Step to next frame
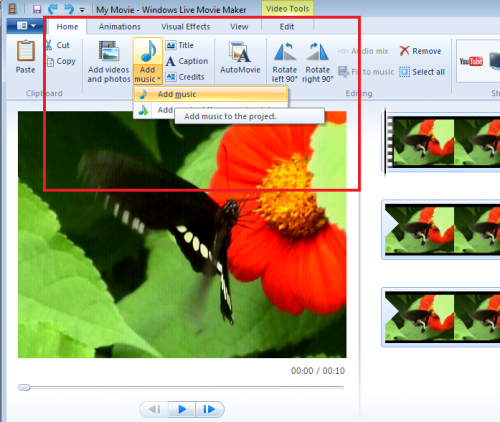500x422 pixels. pos(209,409)
